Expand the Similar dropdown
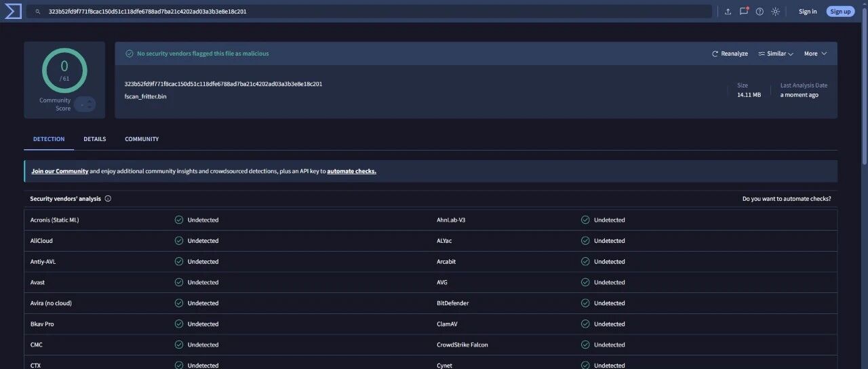The height and width of the screenshot is (369, 868). [x=776, y=54]
